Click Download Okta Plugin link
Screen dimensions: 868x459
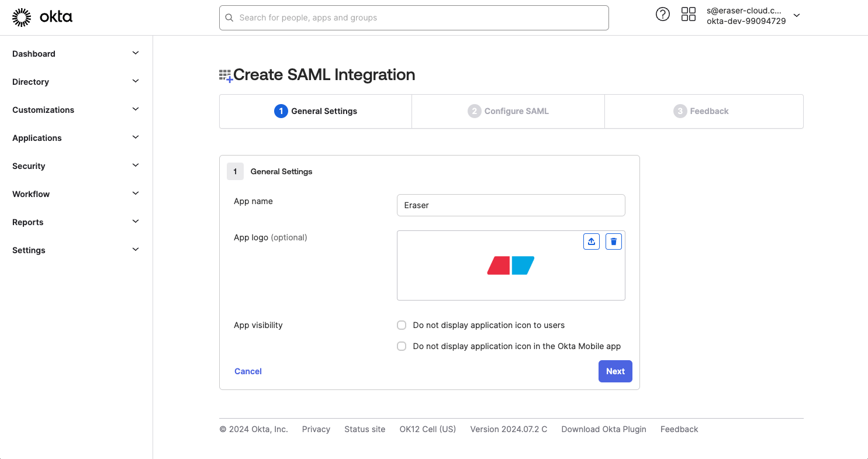[604, 429]
